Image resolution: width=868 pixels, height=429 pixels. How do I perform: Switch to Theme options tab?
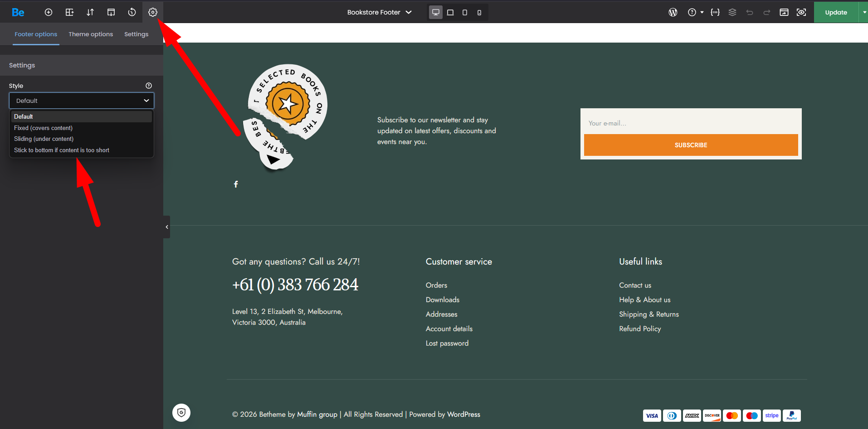(x=91, y=34)
